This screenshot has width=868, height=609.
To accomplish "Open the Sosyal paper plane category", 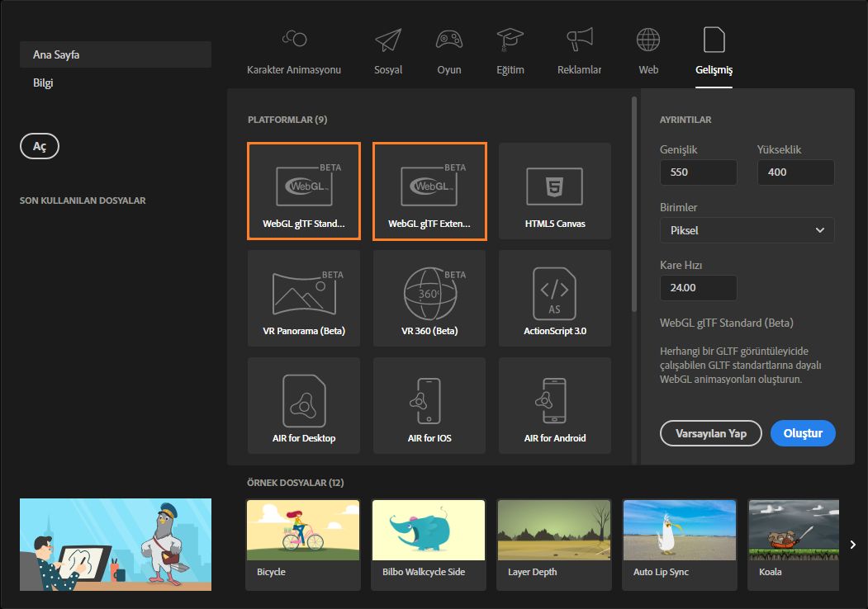I will pos(388,40).
